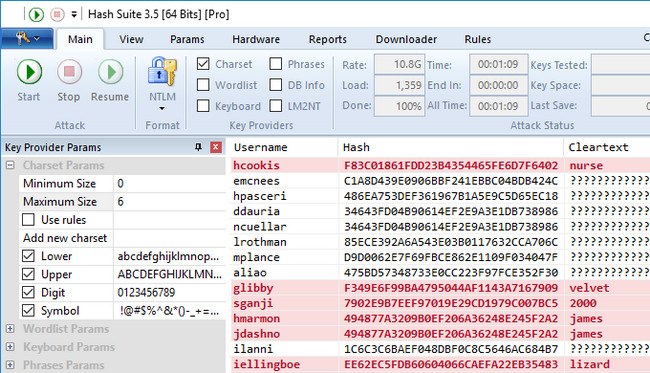650x373 pixels.
Task: Open the quick-access toolbar customize arrow
Action: click(74, 15)
